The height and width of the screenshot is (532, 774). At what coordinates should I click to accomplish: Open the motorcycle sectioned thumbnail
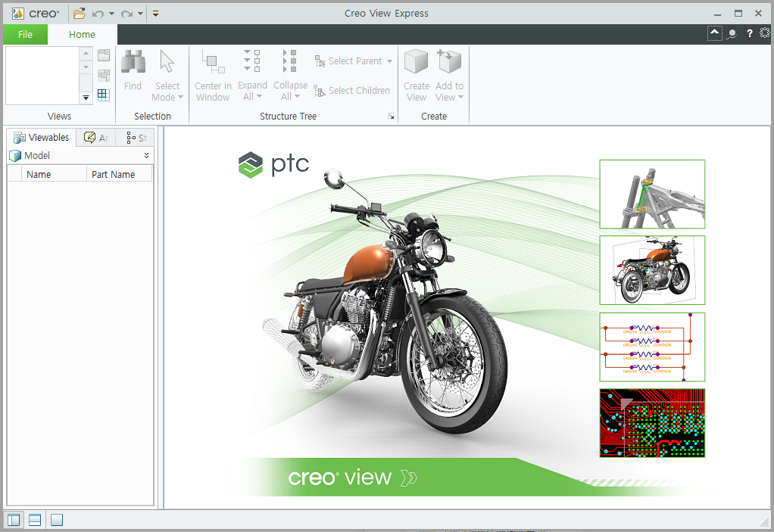tap(652, 270)
